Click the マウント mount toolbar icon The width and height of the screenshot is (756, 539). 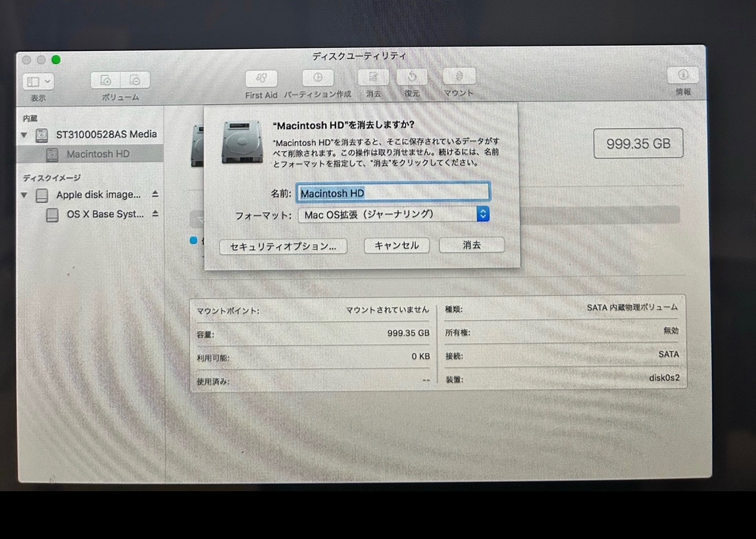coord(459,76)
